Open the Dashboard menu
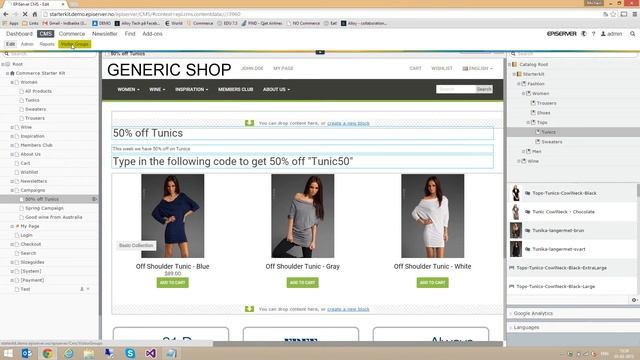This screenshot has height=360, width=640. [x=19, y=34]
